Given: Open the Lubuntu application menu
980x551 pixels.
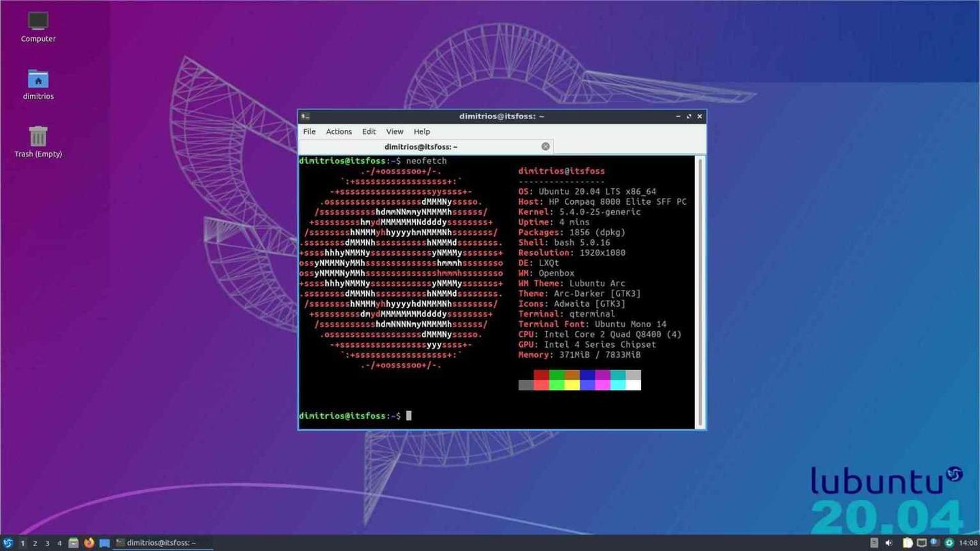Looking at the screenshot, I should point(7,542).
